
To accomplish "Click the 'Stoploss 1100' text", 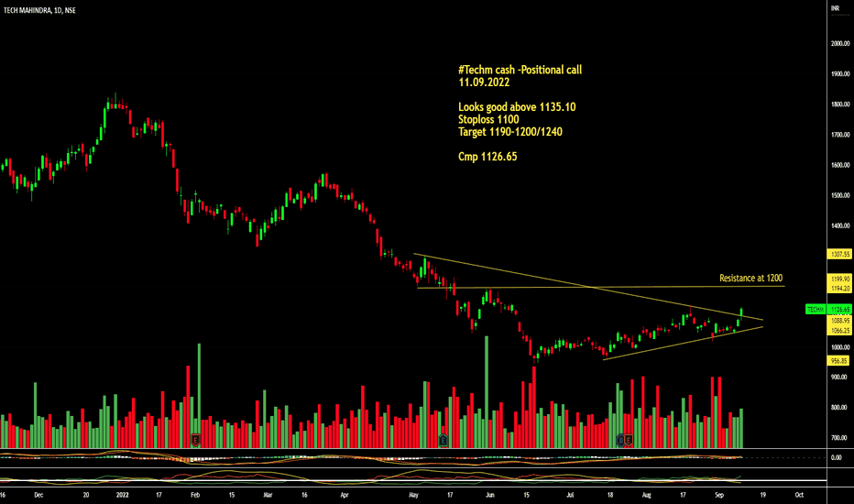I will tap(488, 119).
